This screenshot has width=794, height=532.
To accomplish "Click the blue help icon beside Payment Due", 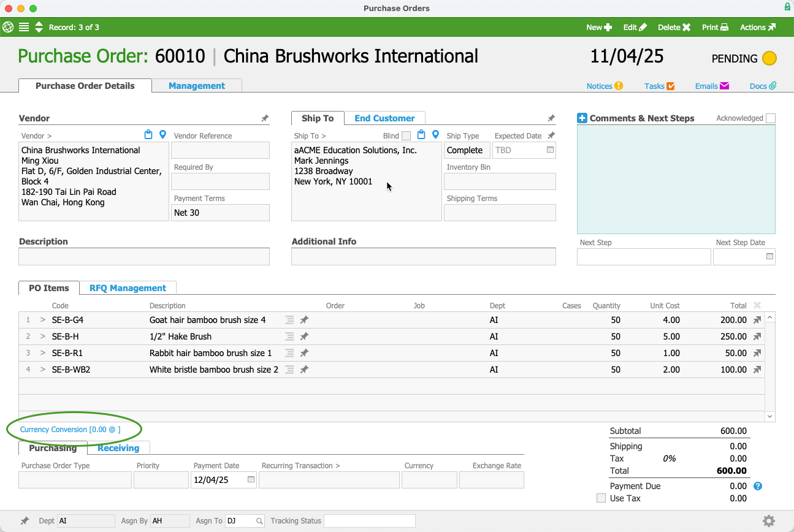I will point(758,487).
